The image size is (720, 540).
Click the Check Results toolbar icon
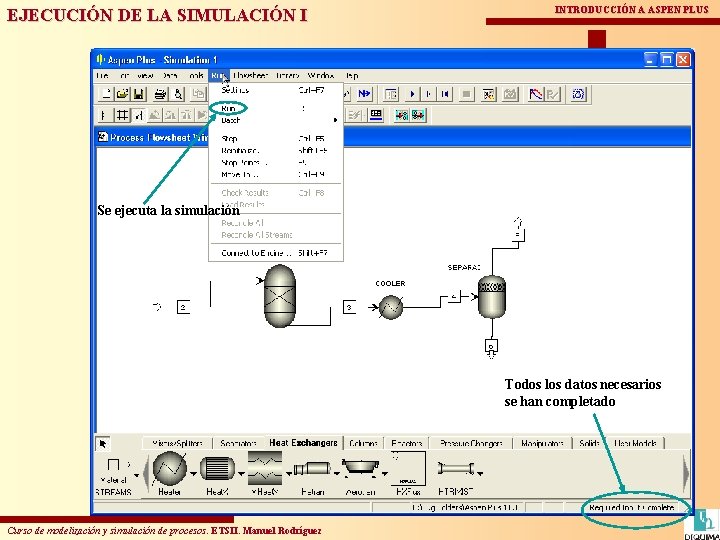point(489,94)
